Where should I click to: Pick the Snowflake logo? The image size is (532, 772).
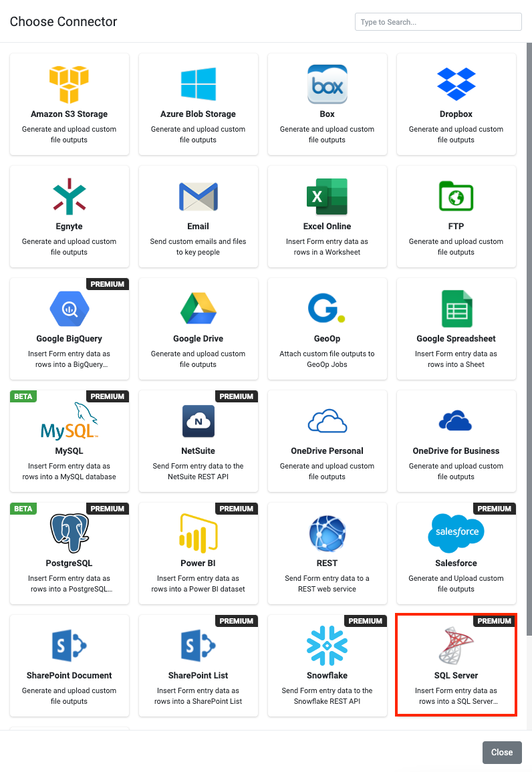[x=327, y=646]
